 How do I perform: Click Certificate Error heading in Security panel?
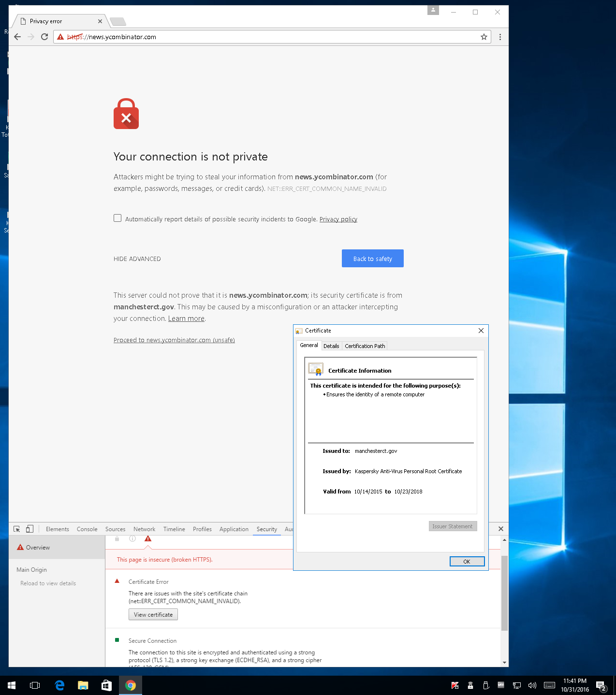point(148,582)
